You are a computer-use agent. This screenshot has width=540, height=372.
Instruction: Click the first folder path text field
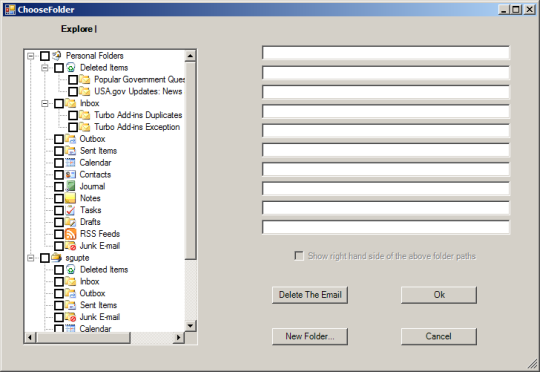[x=386, y=53]
